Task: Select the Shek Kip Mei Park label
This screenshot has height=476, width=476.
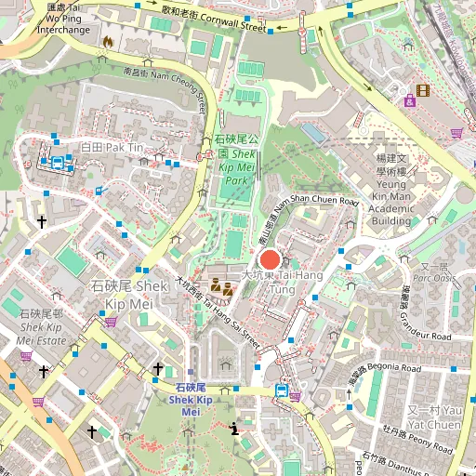Action: pyautogui.click(x=236, y=160)
